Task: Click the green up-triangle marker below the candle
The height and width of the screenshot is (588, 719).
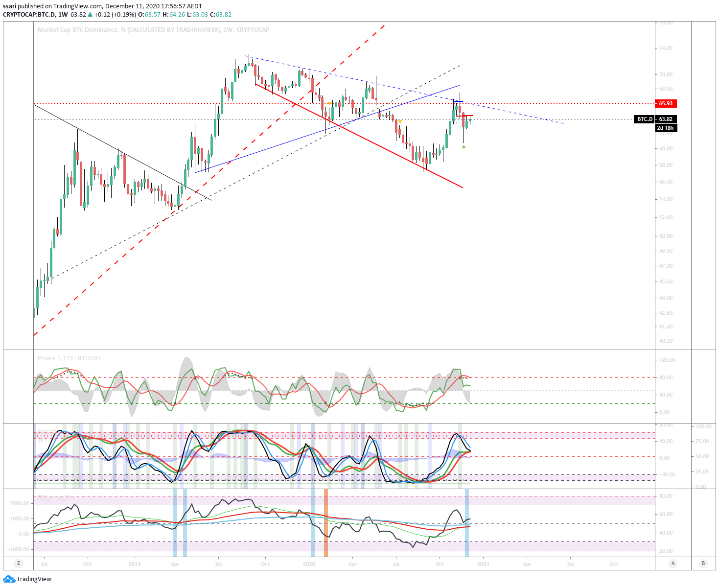Action: tap(464, 146)
